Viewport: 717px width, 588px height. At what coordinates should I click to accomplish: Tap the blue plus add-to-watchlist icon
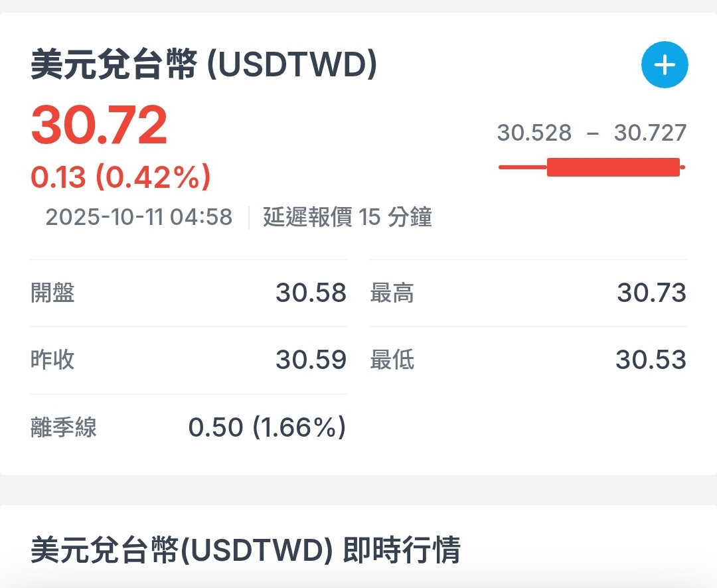665,65
